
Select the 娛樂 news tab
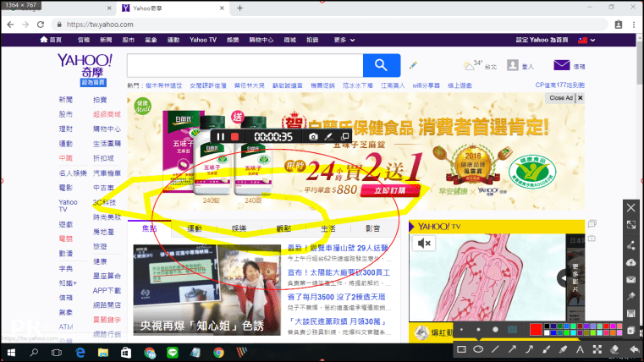click(x=239, y=228)
